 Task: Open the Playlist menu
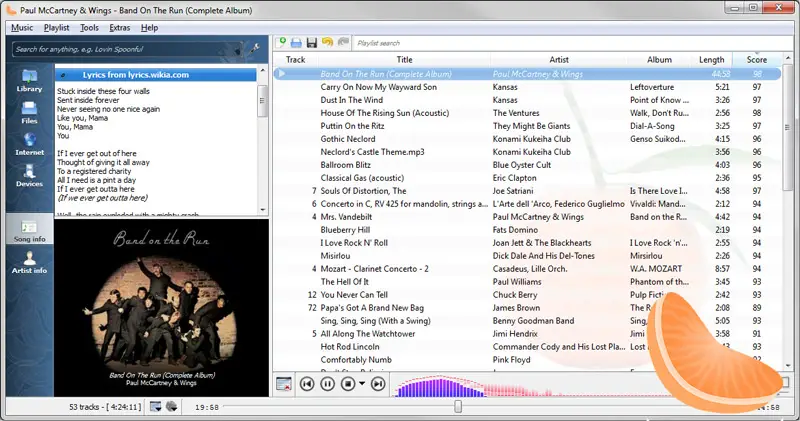(x=57, y=28)
